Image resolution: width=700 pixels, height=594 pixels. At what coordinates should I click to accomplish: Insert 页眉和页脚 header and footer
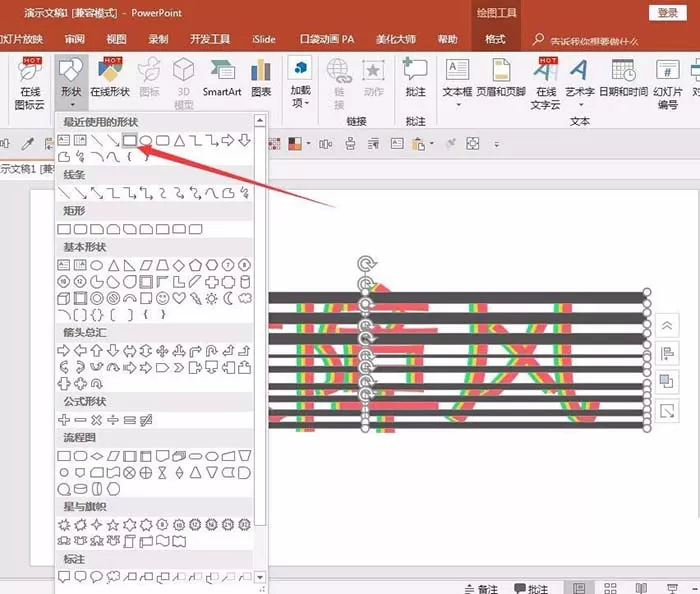pos(501,78)
